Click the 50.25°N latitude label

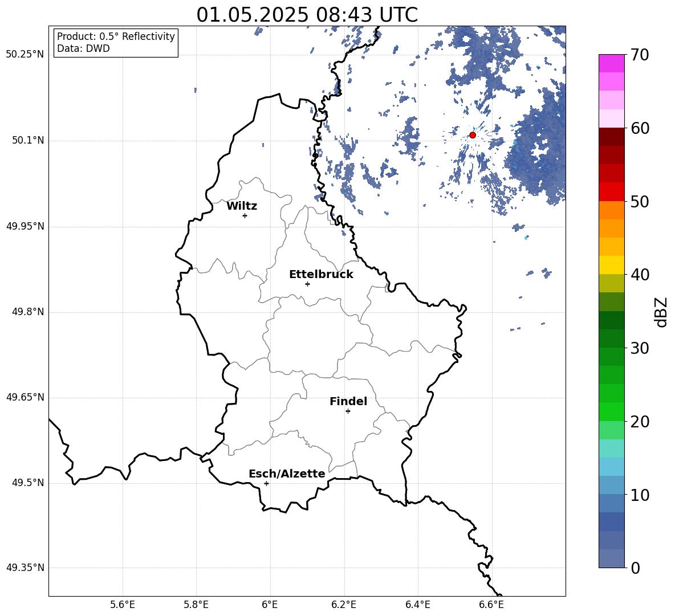[x=25, y=55]
